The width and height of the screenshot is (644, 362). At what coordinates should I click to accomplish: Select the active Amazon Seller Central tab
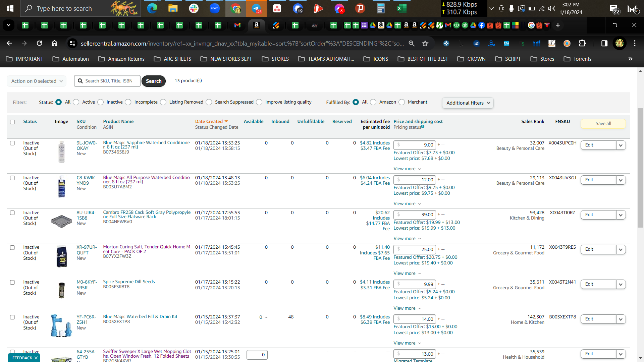[x=257, y=25]
